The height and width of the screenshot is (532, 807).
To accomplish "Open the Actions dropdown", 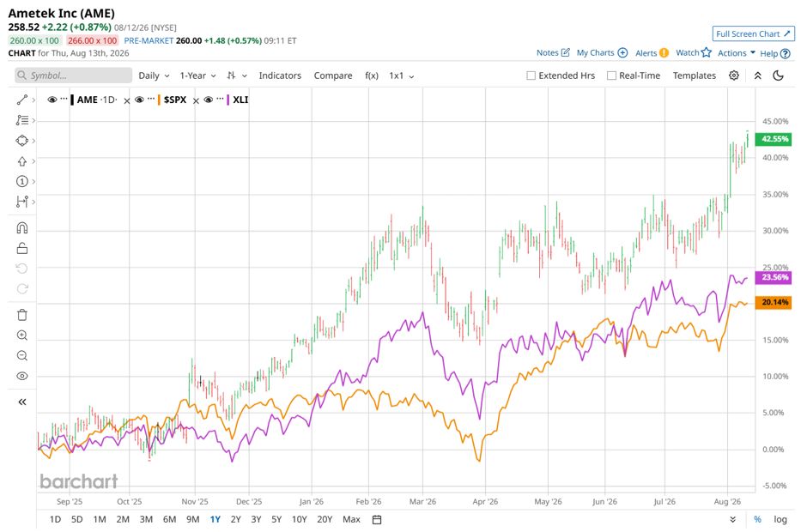I will click(x=737, y=52).
